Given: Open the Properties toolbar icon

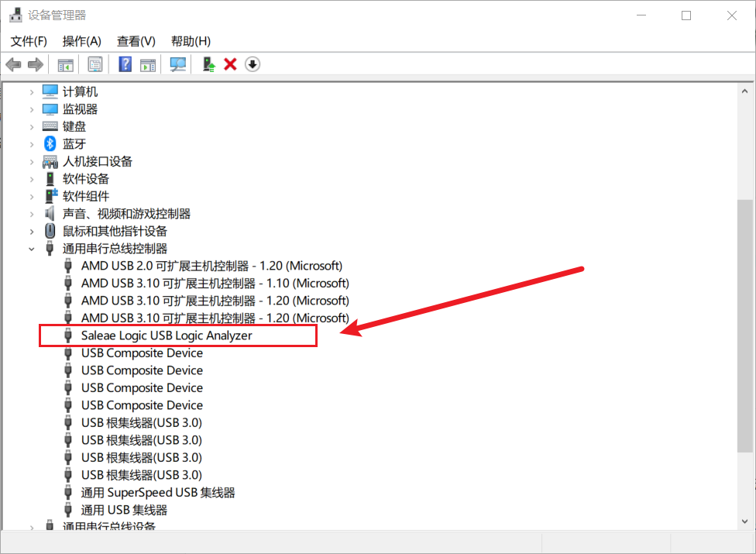Looking at the screenshot, I should (95, 64).
